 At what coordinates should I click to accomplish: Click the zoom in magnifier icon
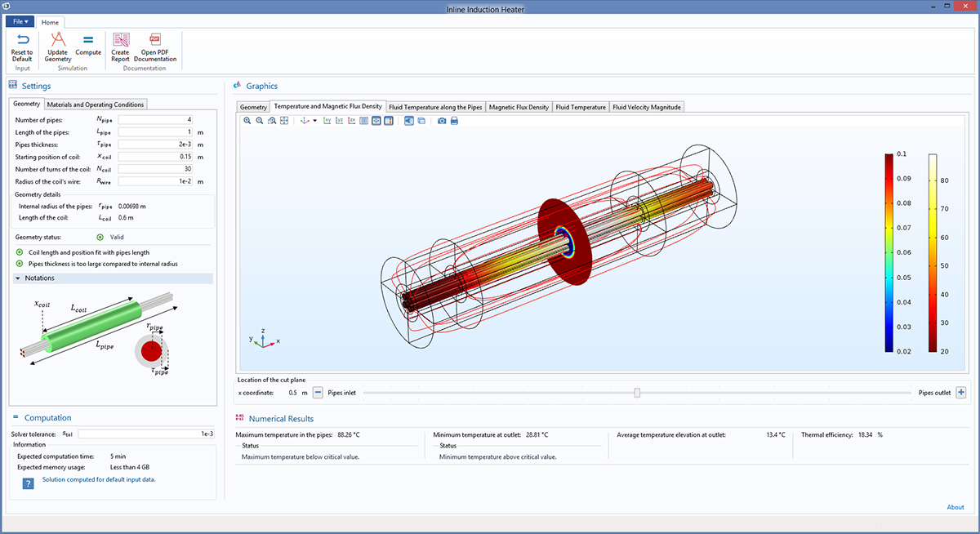coord(247,121)
